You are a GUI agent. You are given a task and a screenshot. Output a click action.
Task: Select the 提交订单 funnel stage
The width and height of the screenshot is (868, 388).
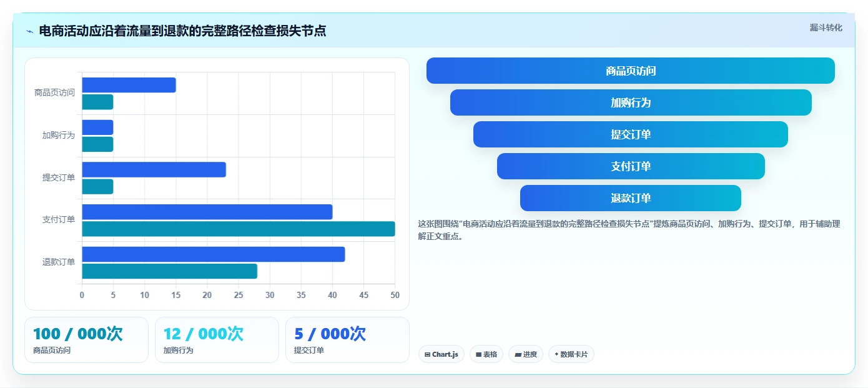(631, 134)
